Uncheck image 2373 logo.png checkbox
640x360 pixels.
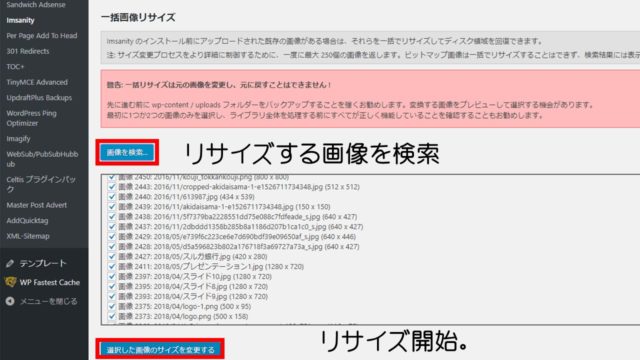[111, 316]
